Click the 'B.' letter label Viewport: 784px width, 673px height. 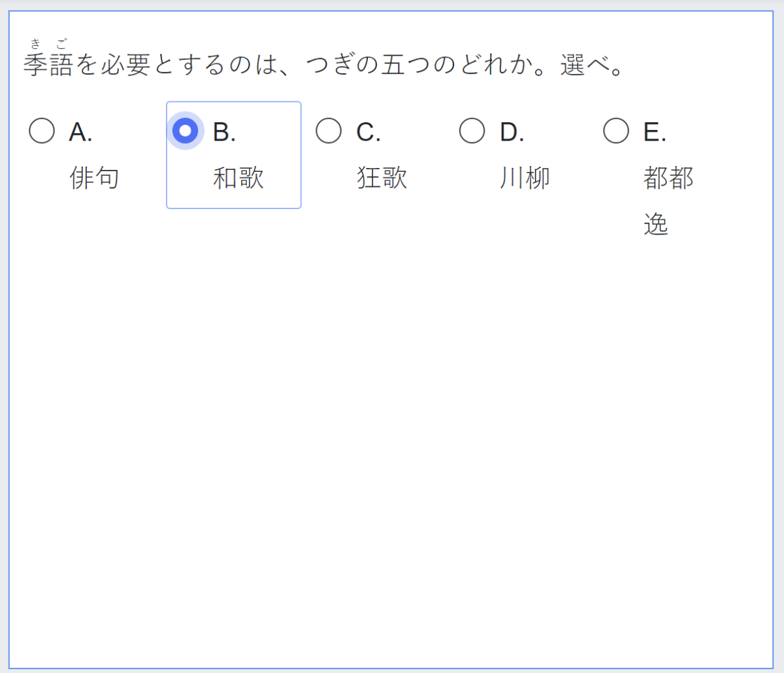coord(224,133)
